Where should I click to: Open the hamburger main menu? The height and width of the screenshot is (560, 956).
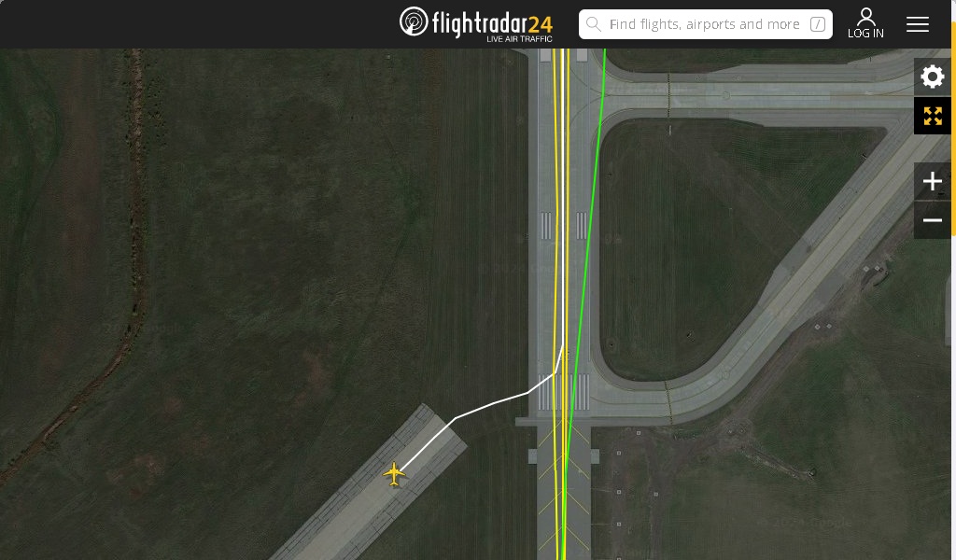[x=917, y=24]
